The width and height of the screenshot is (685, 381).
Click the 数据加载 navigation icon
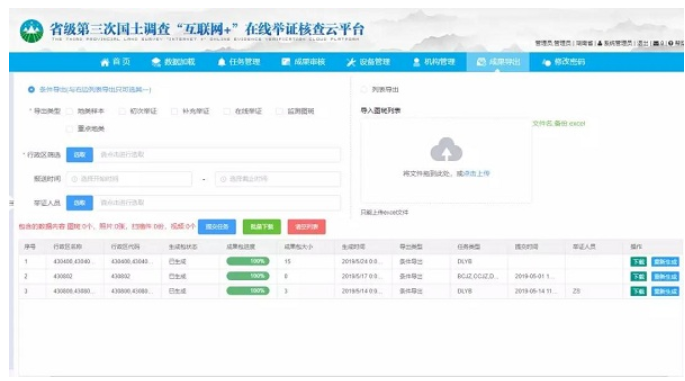click(156, 62)
